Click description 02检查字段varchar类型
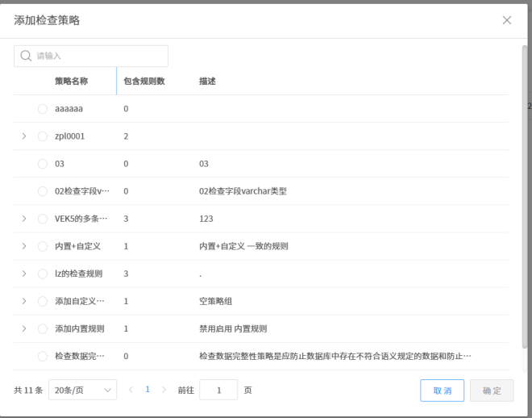Viewport: 532px width, 418px height. click(x=243, y=191)
